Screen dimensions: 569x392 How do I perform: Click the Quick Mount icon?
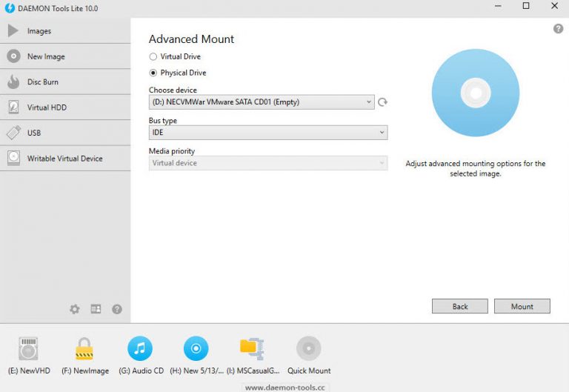tap(308, 348)
